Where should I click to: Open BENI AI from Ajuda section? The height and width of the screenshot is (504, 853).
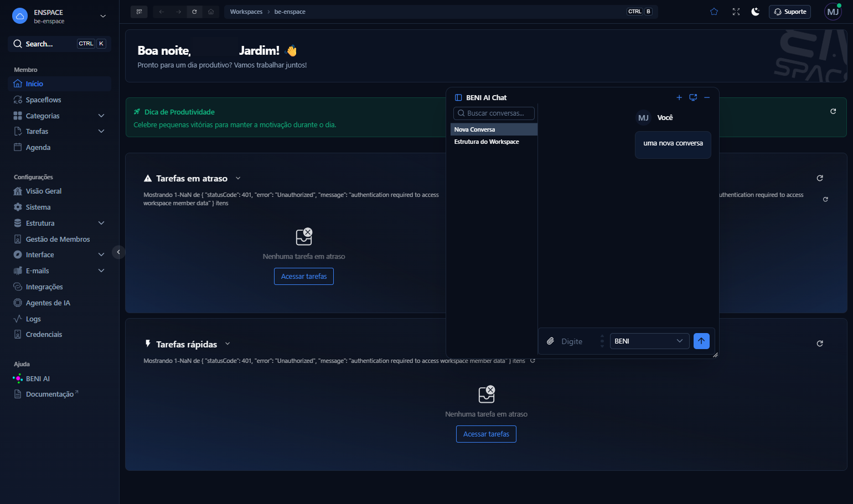[59, 378]
